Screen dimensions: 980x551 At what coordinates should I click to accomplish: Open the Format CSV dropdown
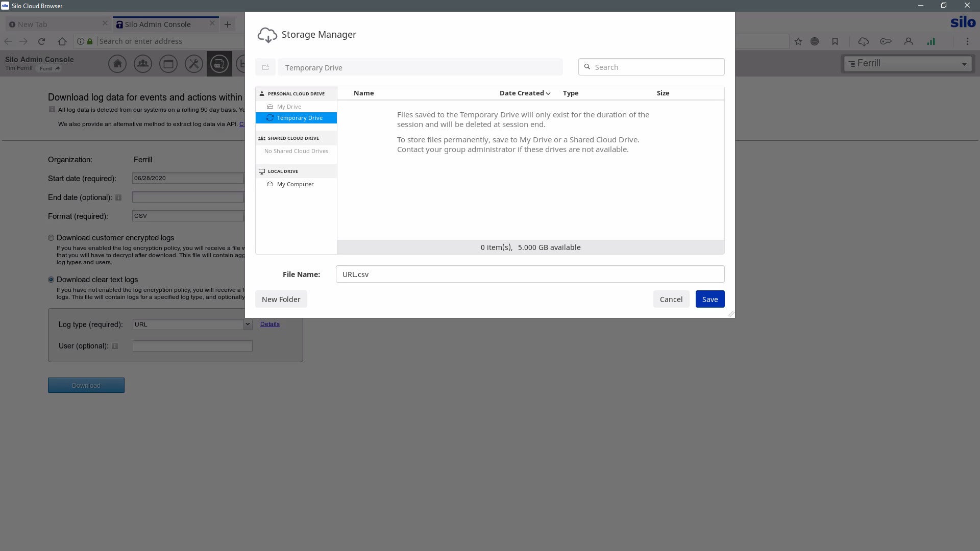click(x=188, y=216)
